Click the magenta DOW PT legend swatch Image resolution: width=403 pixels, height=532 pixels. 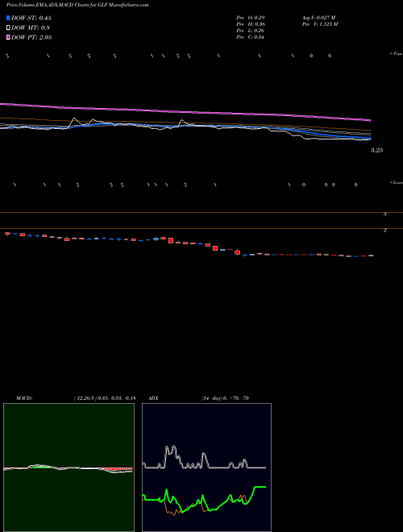[x=9, y=38]
